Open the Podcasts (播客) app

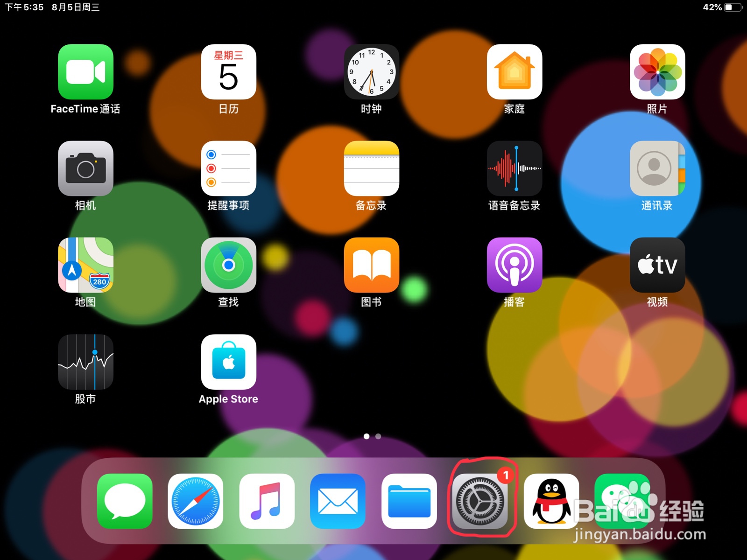514,265
